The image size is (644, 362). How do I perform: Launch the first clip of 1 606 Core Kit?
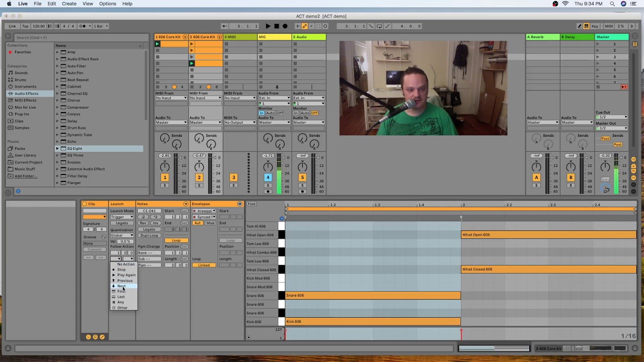[x=157, y=44]
